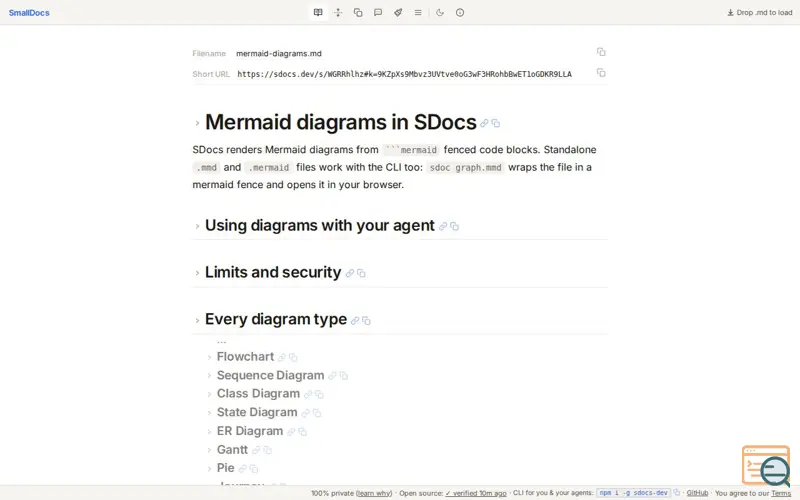Expand the Flowchart subsection chevron
Image resolution: width=800 pixels, height=500 pixels.
point(209,357)
